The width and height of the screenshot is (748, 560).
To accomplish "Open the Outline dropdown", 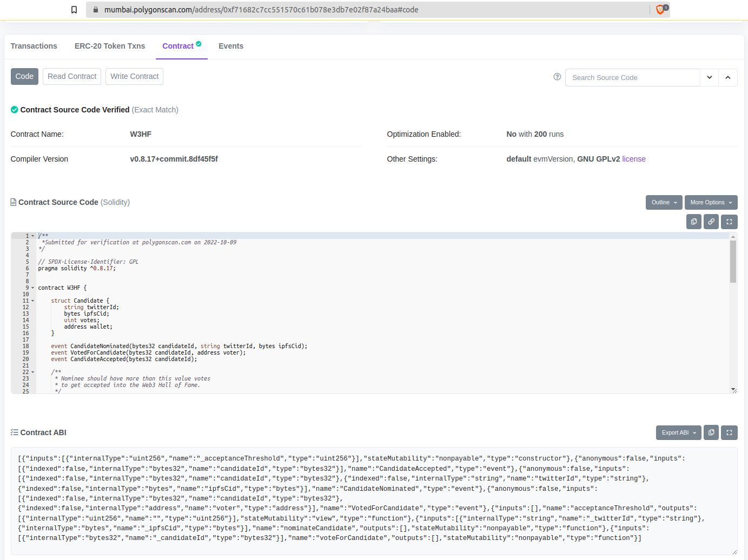I will 664,202.
